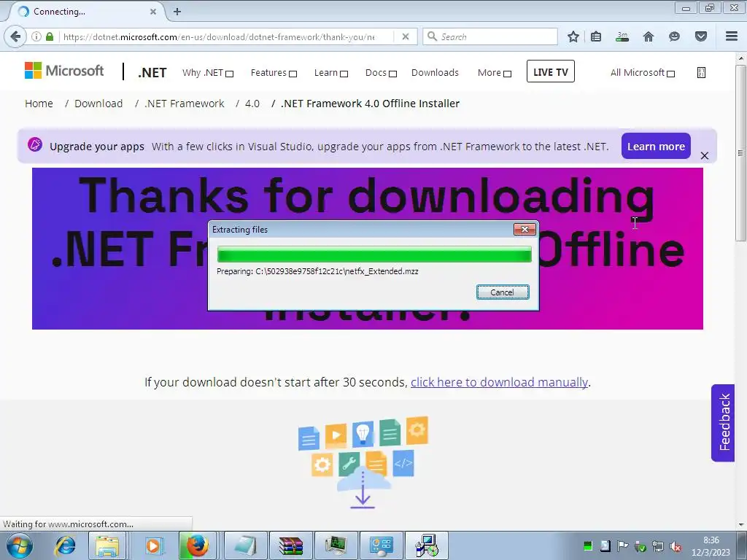Click the page vertical scrollbar thumb
The height and width of the screenshot is (560, 747).
pyautogui.click(x=740, y=153)
